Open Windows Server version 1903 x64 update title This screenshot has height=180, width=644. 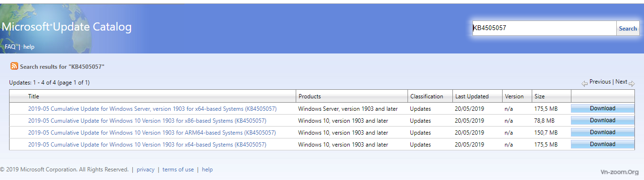pos(152,109)
